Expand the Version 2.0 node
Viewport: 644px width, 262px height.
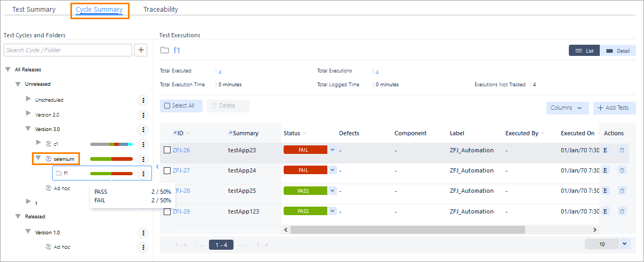[29, 113]
